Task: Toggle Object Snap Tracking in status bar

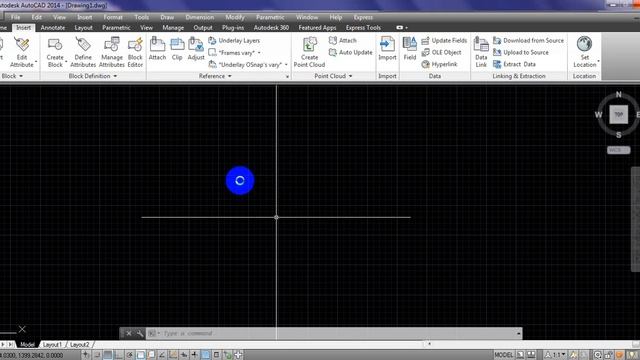Action: [x=162, y=355]
